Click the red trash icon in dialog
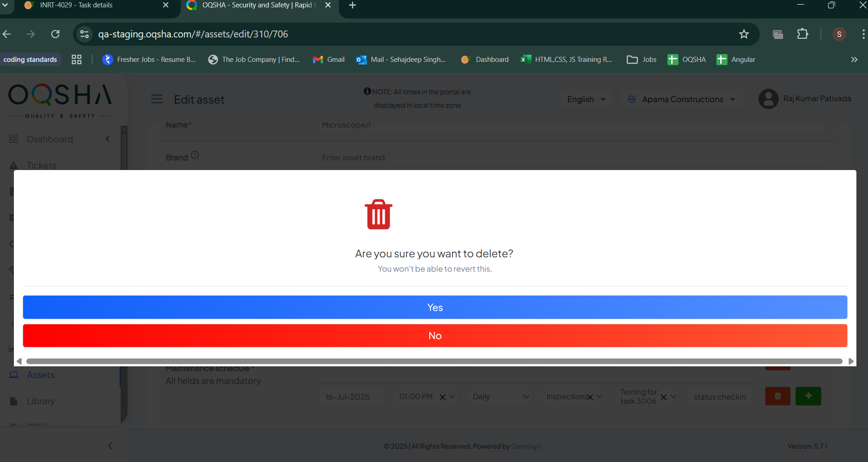868x462 pixels. (379, 215)
